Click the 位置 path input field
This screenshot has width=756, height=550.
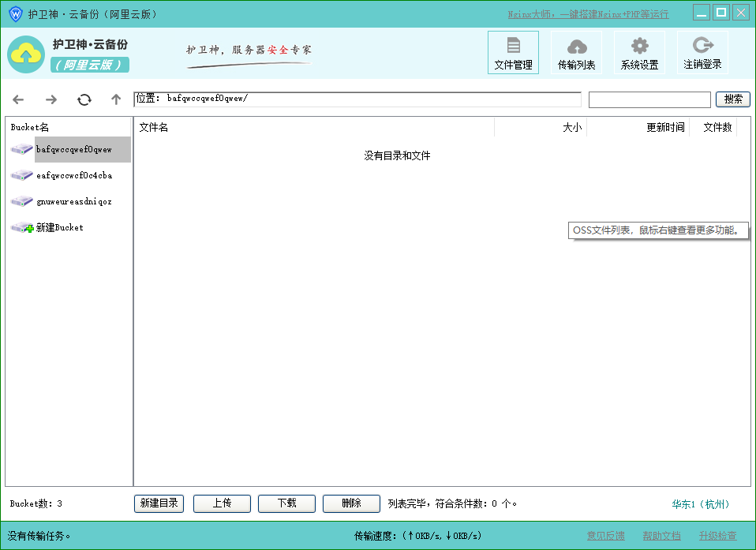coord(357,99)
